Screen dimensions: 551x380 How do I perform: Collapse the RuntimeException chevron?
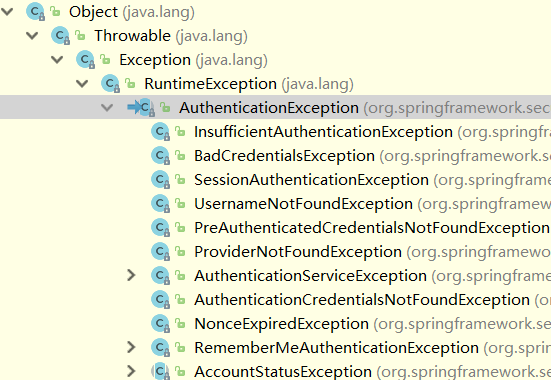coord(82,83)
